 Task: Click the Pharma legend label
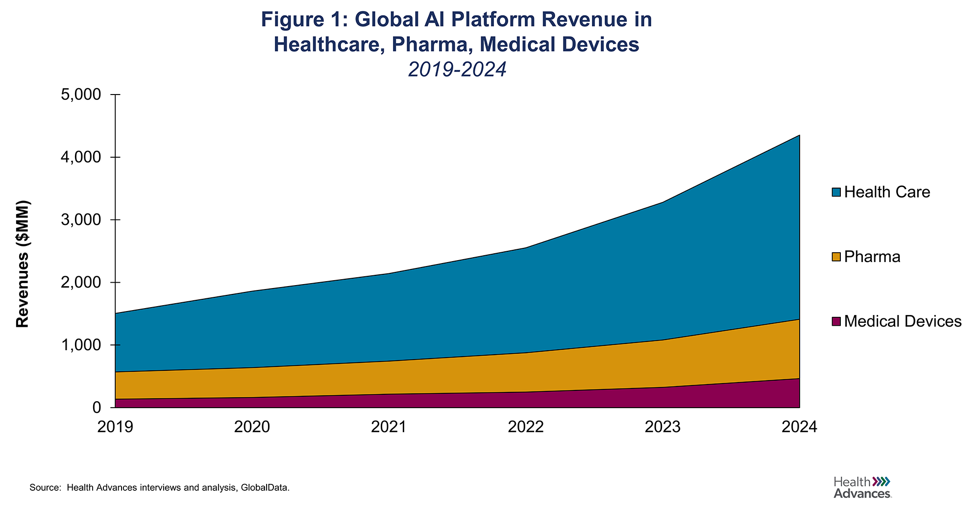point(872,257)
